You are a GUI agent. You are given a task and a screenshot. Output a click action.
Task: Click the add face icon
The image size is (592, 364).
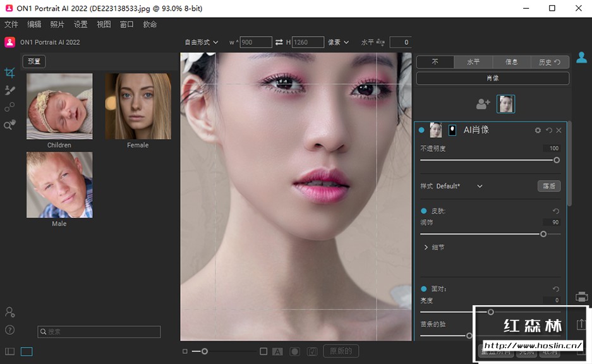click(x=483, y=104)
